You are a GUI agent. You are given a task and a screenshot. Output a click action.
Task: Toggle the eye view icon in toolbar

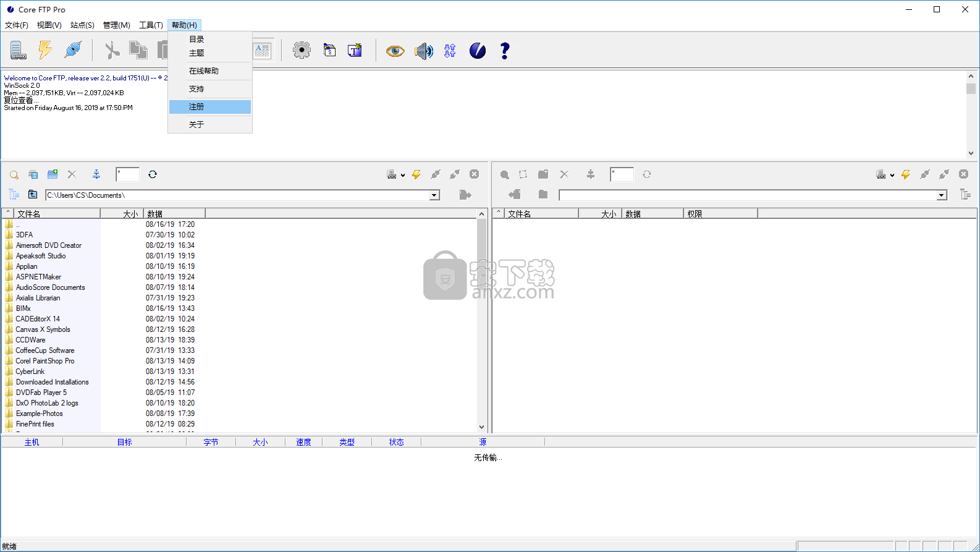pyautogui.click(x=395, y=51)
